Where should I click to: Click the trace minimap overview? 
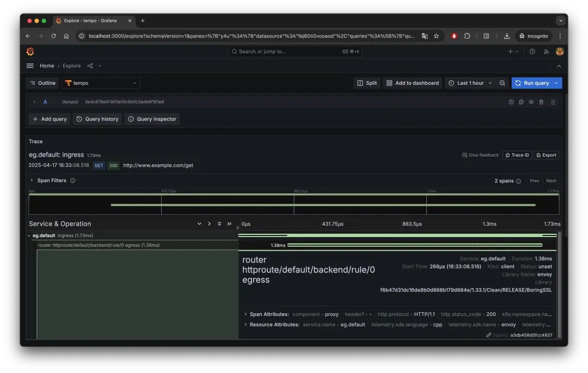coord(294,204)
